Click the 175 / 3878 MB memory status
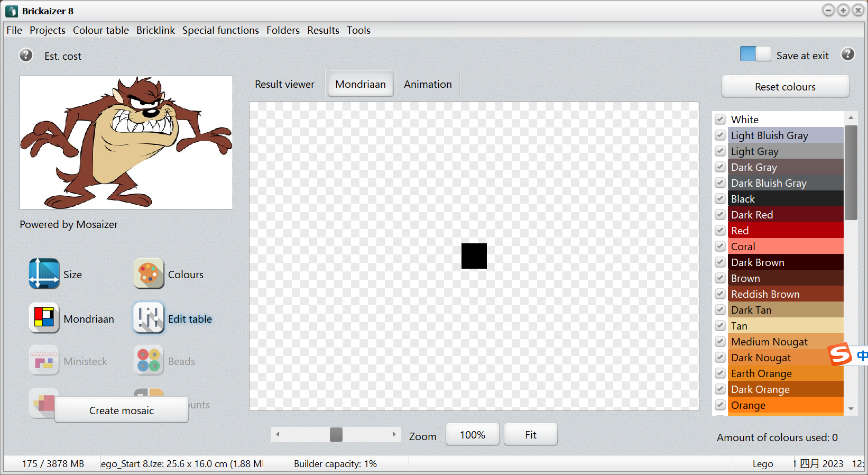This screenshot has height=475, width=868. [x=53, y=463]
